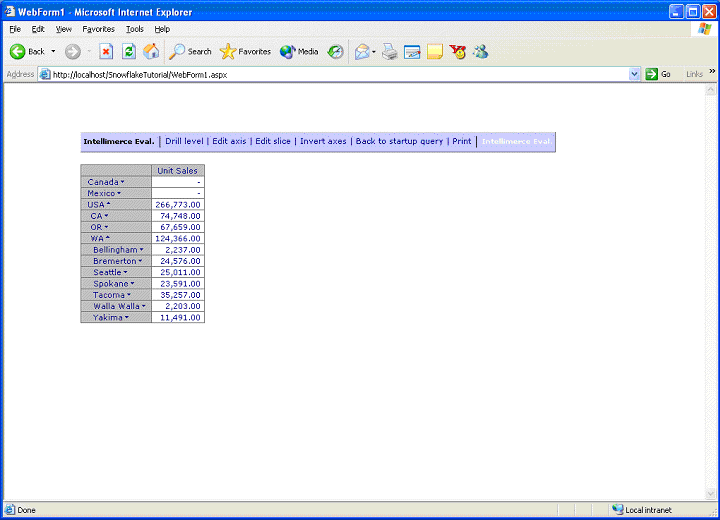Click the Print link in grid toolbar
Image resolution: width=720 pixels, height=520 pixels.
coord(461,141)
